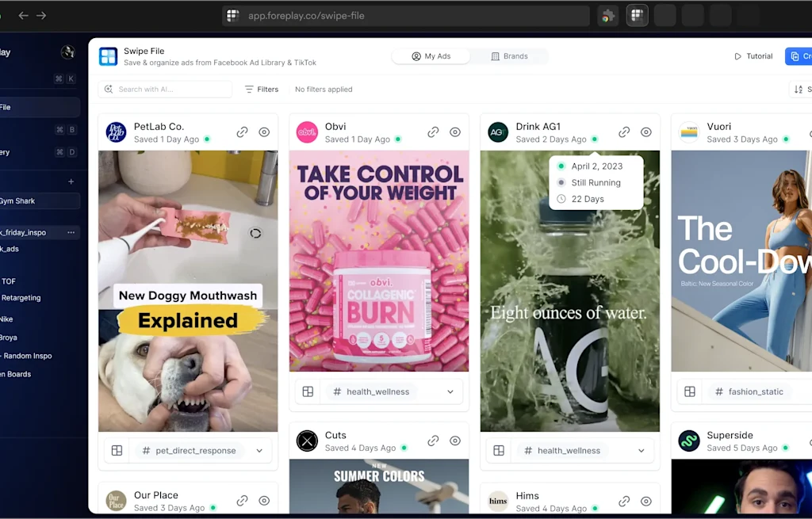Open Cuts Summer Colors ad image
This screenshot has width=812, height=519.
(x=379, y=487)
